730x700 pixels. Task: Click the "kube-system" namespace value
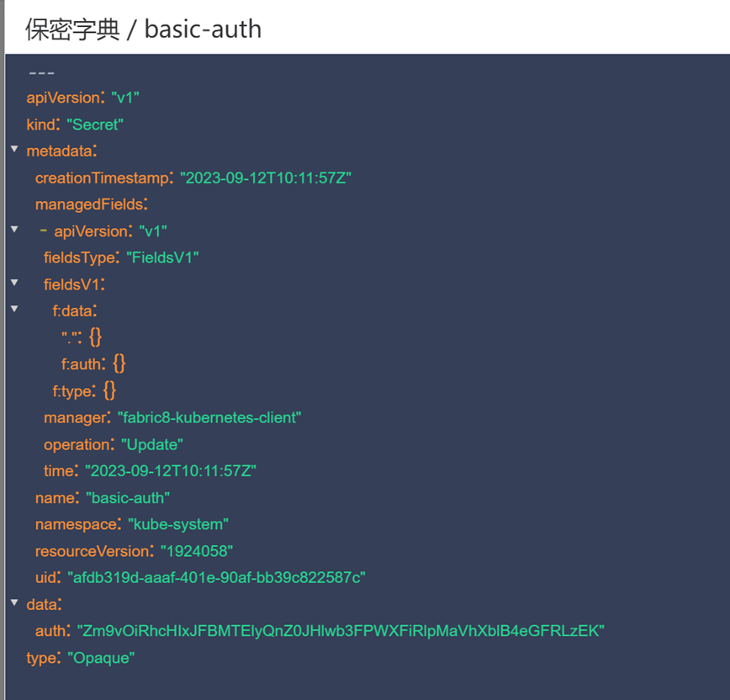click(x=178, y=524)
